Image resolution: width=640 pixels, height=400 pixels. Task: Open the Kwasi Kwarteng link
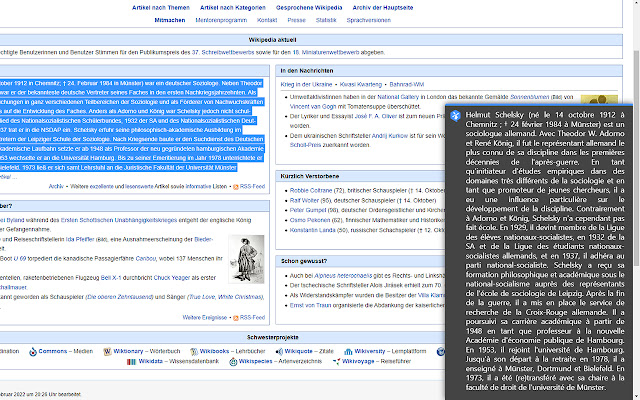tap(361, 84)
